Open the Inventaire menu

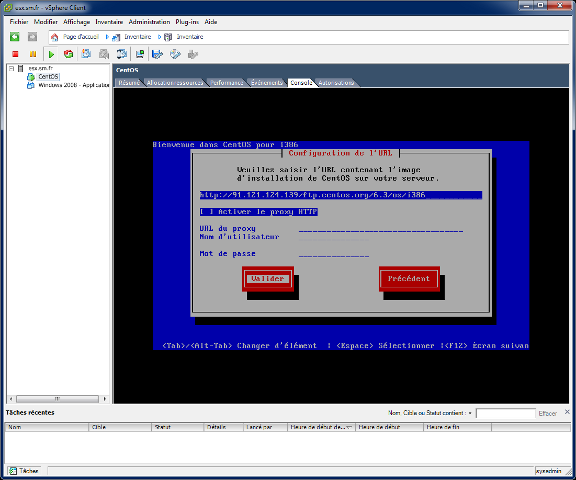coord(109,22)
